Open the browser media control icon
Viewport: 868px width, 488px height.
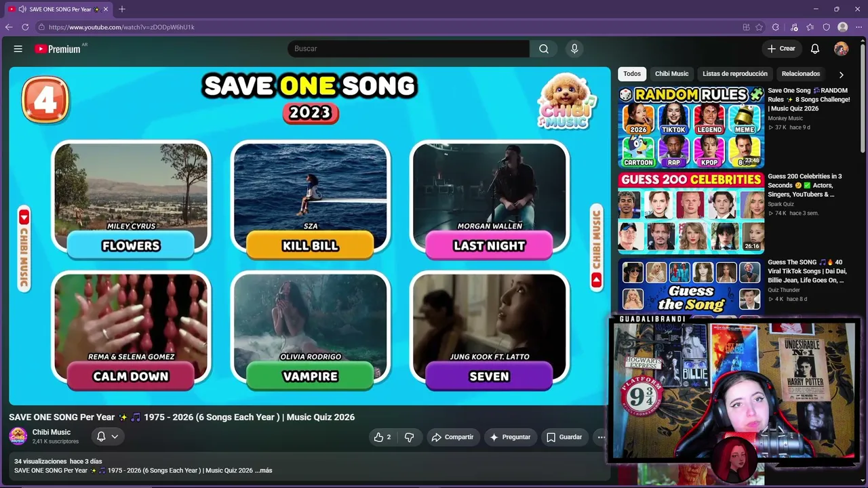[794, 27]
